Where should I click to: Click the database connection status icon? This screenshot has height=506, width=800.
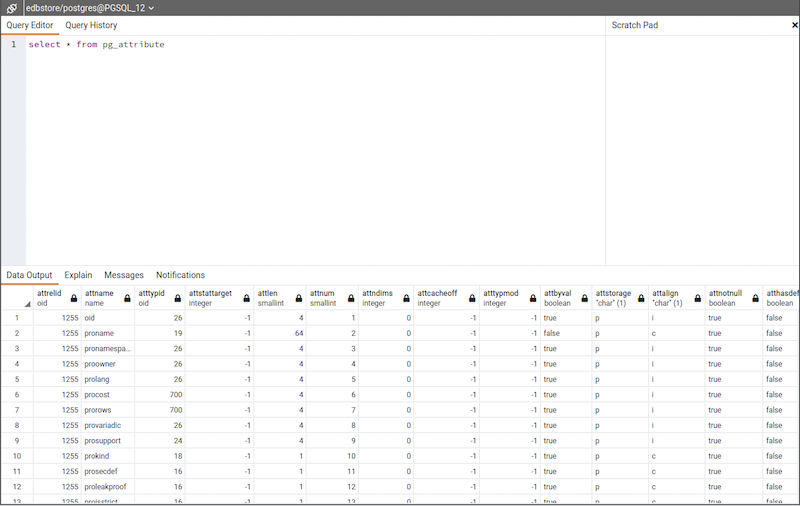click(11, 8)
